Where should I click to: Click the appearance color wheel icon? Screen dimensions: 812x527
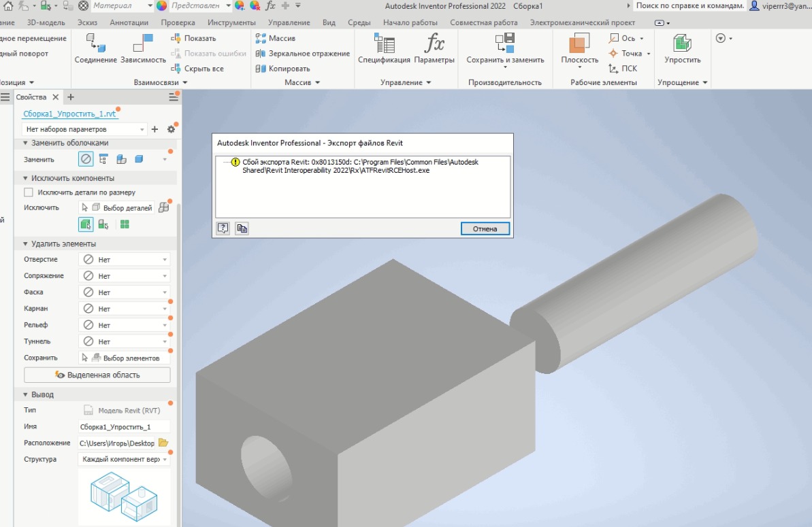coord(161,5)
